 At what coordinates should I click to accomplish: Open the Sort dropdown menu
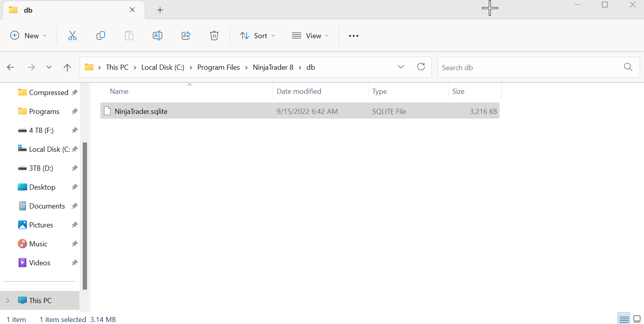(x=258, y=36)
